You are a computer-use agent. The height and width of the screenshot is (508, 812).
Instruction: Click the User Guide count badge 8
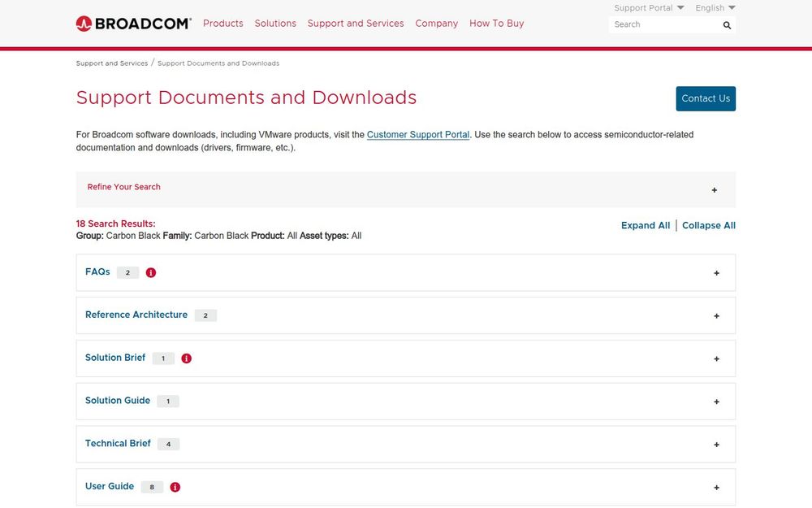pos(152,487)
